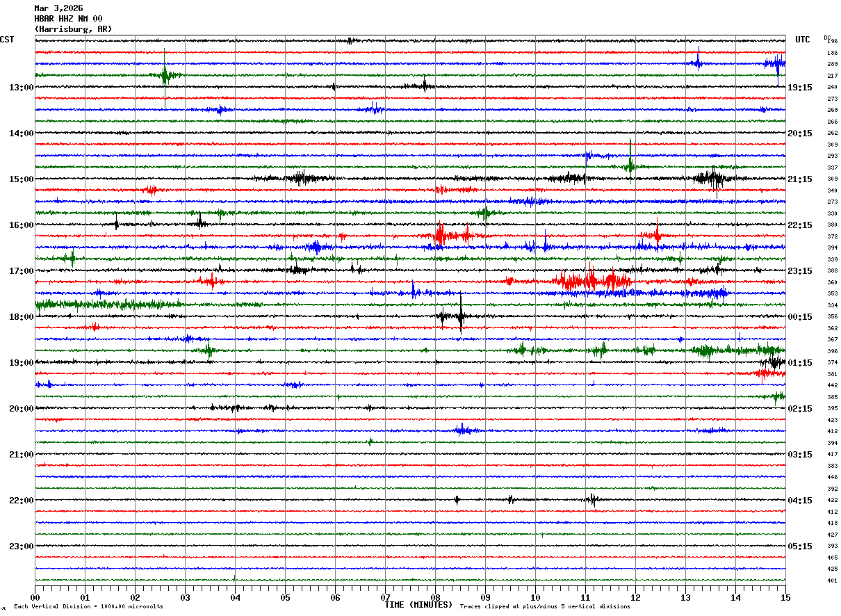Pick the 22:15 UTC time label
The image size is (841, 616).
(x=800, y=225)
